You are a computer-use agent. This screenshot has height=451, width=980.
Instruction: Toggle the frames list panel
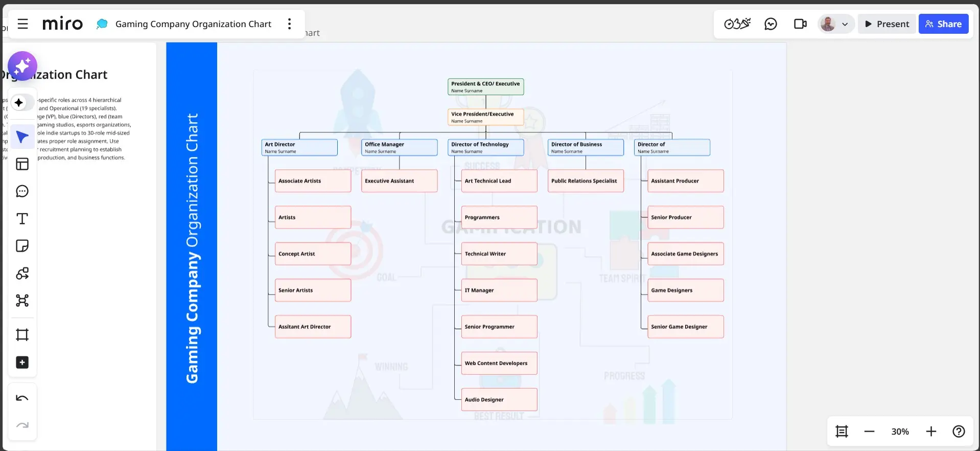tap(842, 432)
